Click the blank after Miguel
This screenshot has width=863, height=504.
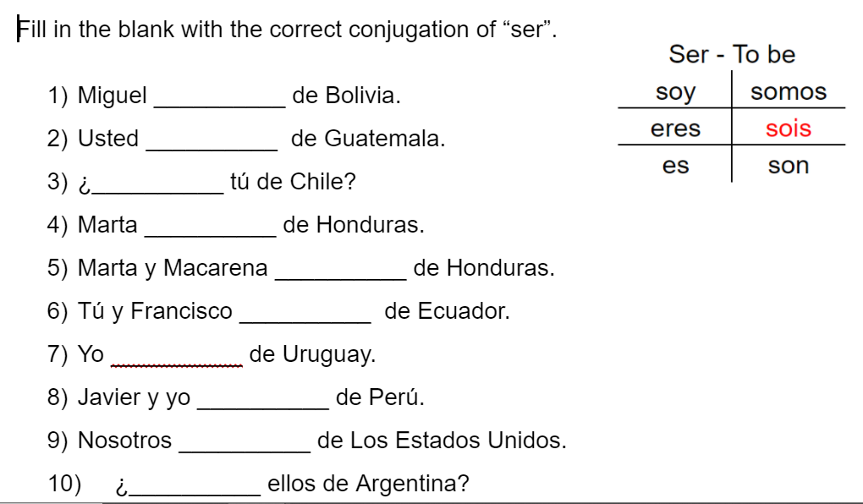tap(219, 98)
